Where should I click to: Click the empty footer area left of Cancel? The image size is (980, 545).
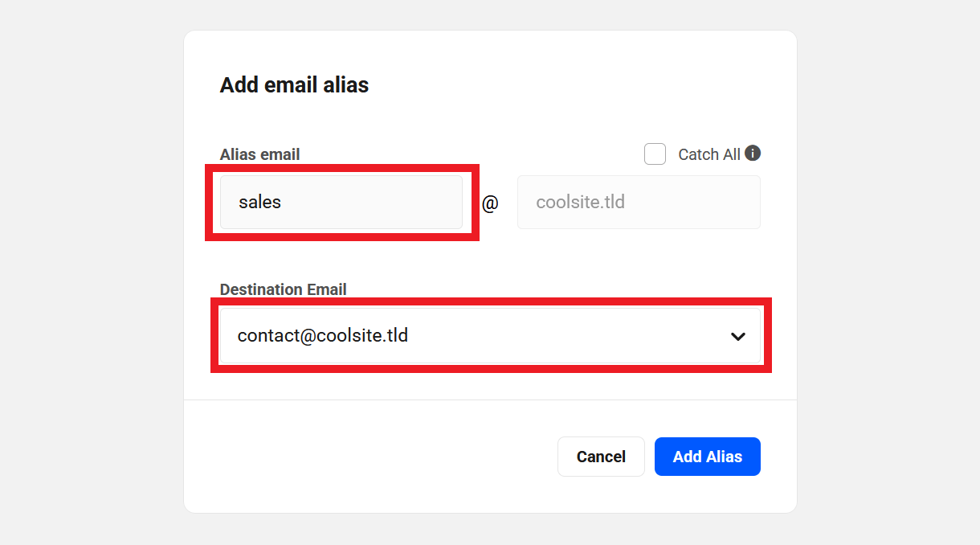point(361,457)
